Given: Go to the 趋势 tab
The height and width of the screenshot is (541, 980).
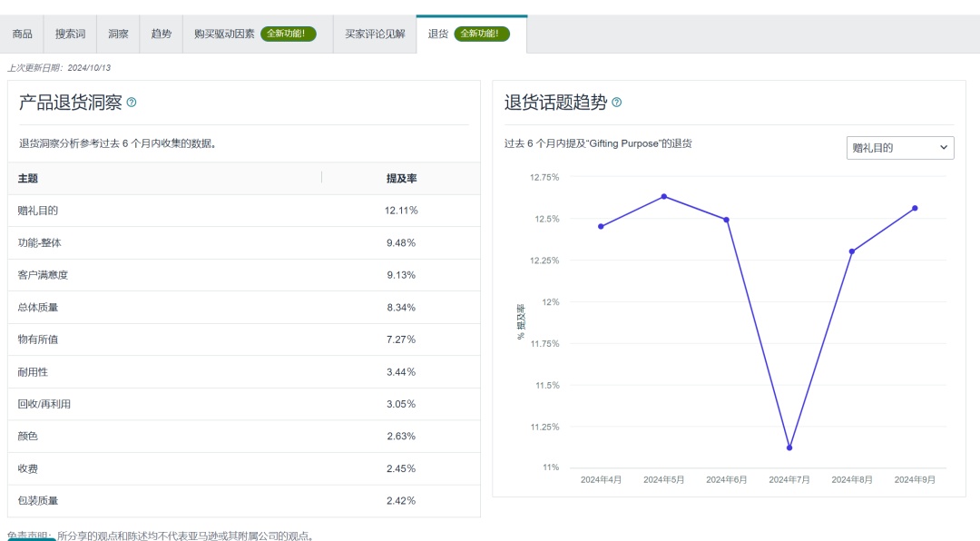Looking at the screenshot, I should coord(162,34).
